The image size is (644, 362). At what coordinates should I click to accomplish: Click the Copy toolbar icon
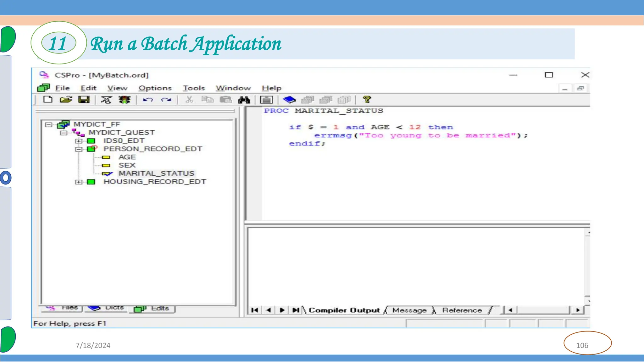208,100
